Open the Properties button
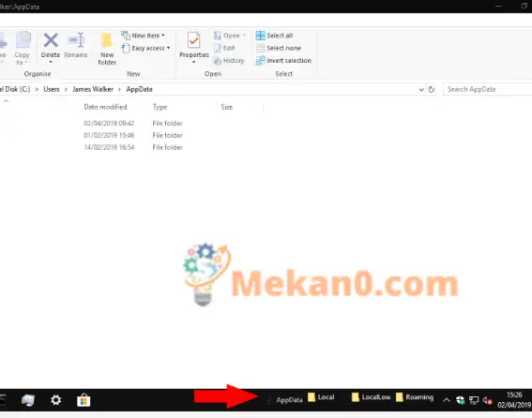This screenshot has height=418, width=532. point(193,48)
